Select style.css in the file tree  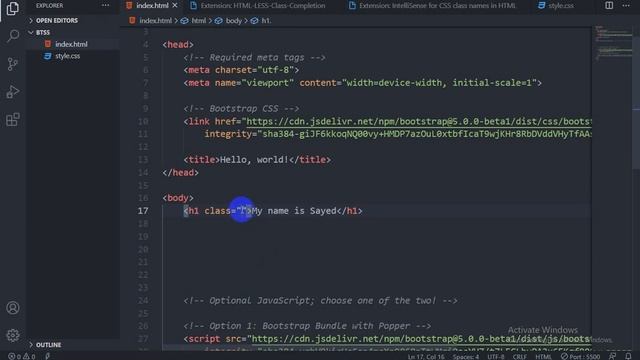pos(68,56)
